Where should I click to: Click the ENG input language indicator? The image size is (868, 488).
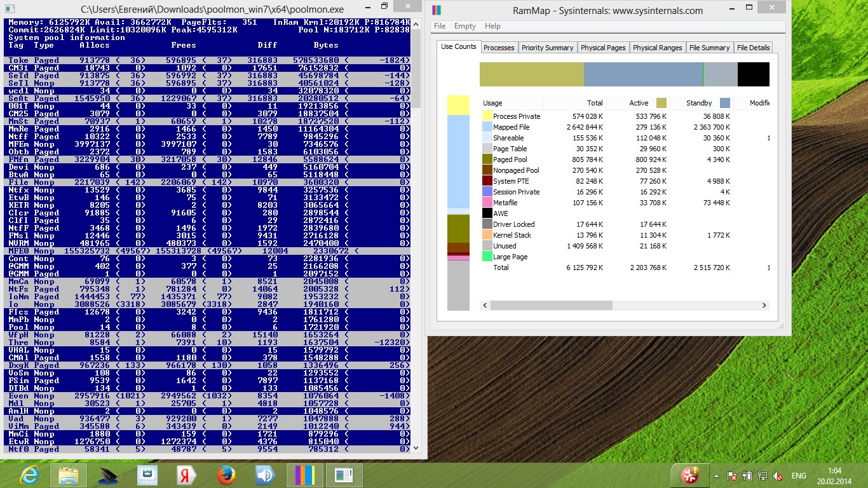[x=798, y=476]
